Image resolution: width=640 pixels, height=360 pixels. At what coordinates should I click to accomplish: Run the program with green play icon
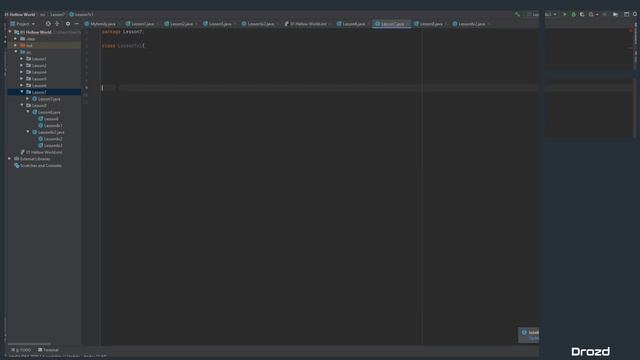tap(565, 14)
